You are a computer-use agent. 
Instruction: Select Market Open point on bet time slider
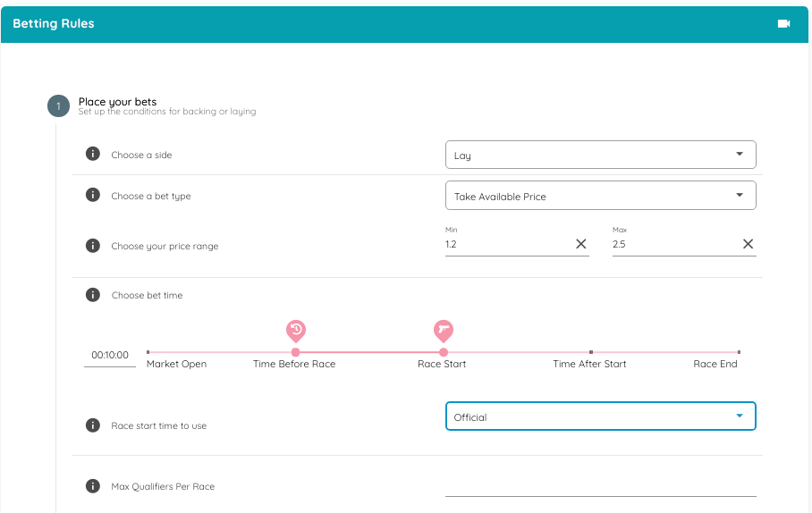(148, 352)
